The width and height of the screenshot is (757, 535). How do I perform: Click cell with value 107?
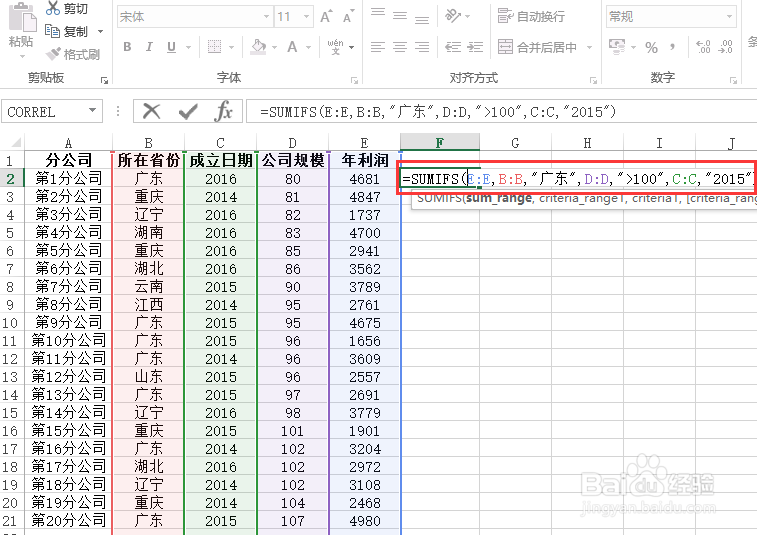pyautogui.click(x=293, y=521)
